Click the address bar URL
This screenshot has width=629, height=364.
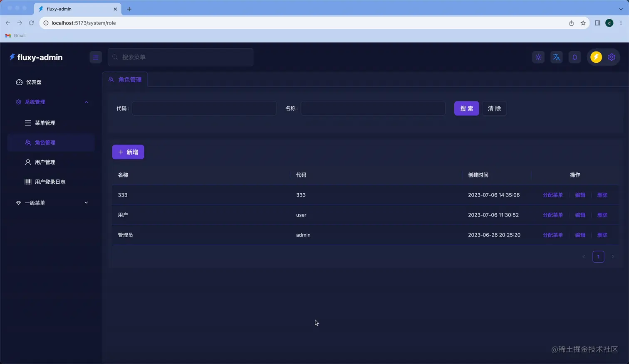84,23
